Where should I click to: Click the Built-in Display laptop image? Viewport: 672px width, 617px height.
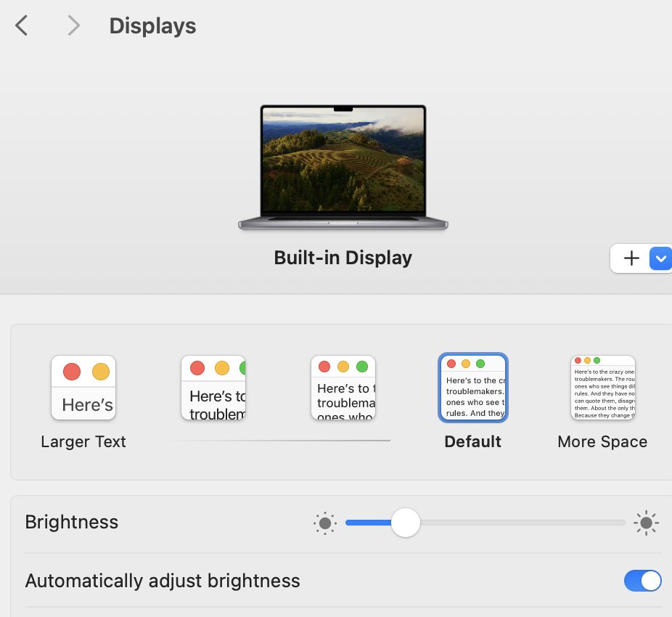pos(343,166)
